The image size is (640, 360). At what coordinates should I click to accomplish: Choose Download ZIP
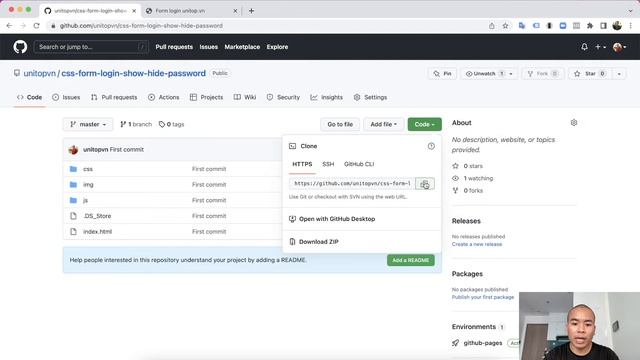(319, 242)
